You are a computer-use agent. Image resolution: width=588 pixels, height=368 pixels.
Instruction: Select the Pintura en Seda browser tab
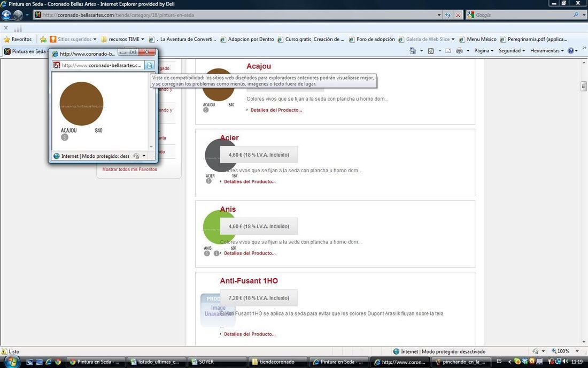coord(25,51)
